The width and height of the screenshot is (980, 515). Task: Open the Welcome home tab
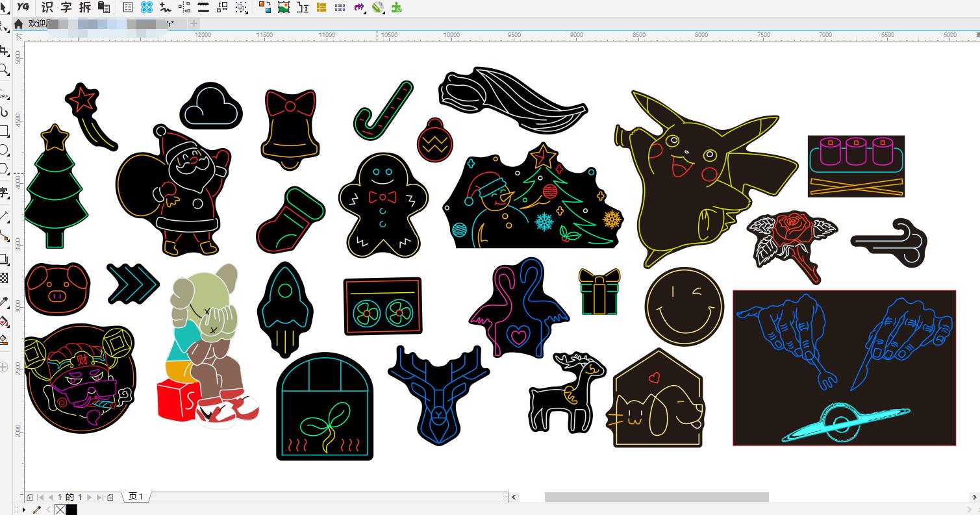(x=32, y=23)
